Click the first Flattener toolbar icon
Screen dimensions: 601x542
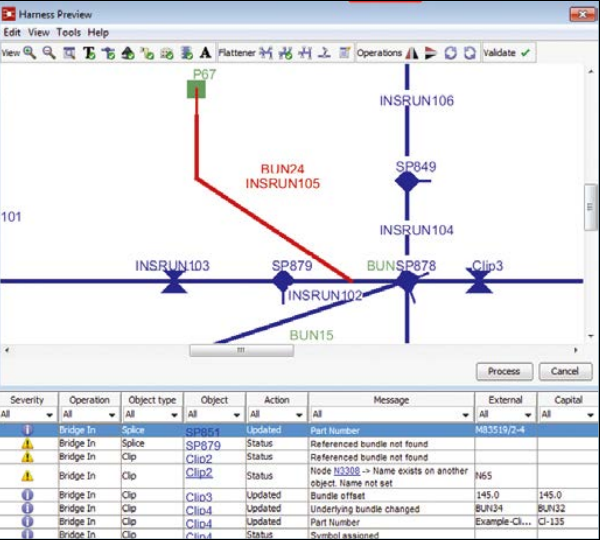point(266,52)
